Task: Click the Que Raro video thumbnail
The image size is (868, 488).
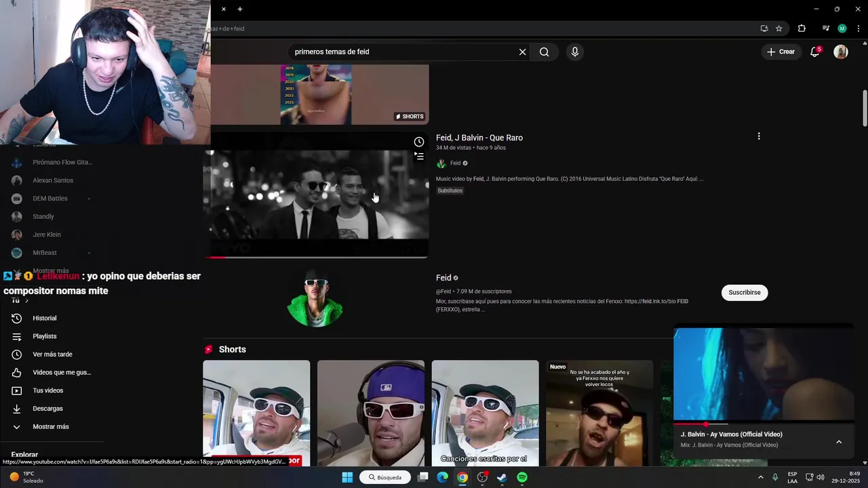Action: (316, 197)
